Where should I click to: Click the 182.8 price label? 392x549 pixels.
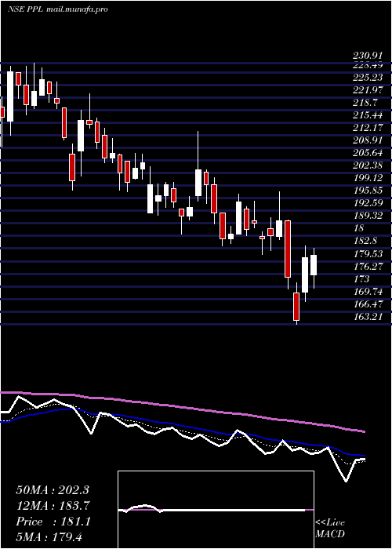pos(365,242)
